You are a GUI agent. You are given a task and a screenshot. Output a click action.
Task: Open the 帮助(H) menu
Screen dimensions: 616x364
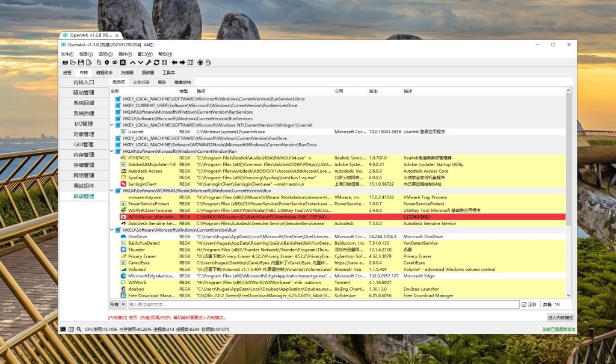(x=165, y=54)
